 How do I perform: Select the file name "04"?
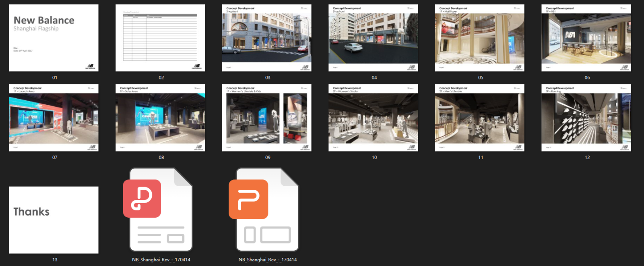click(374, 77)
